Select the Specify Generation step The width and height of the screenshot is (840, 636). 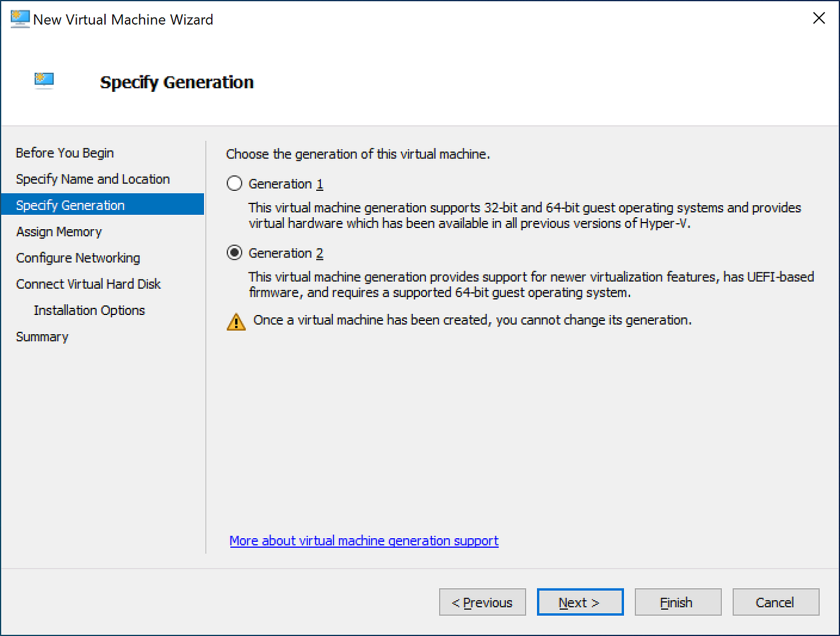pos(70,205)
